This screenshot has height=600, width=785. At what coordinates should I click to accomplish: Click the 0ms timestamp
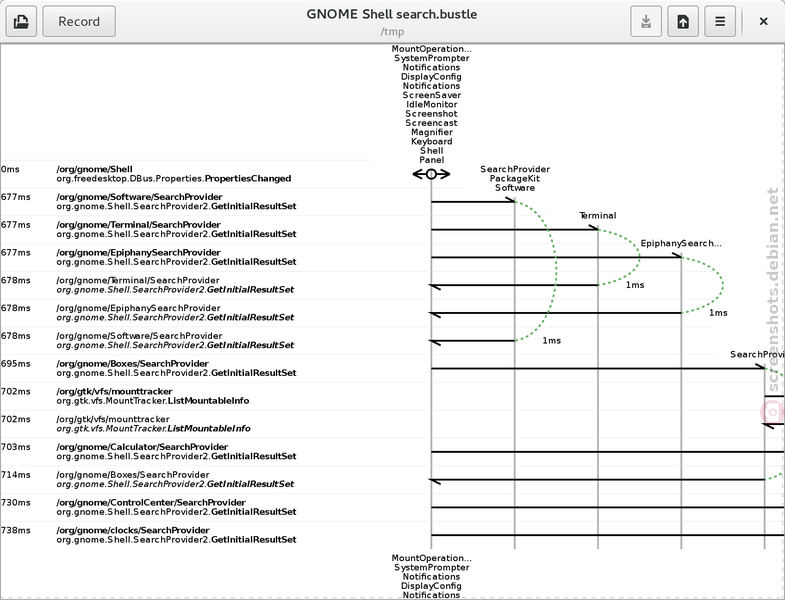point(10,169)
